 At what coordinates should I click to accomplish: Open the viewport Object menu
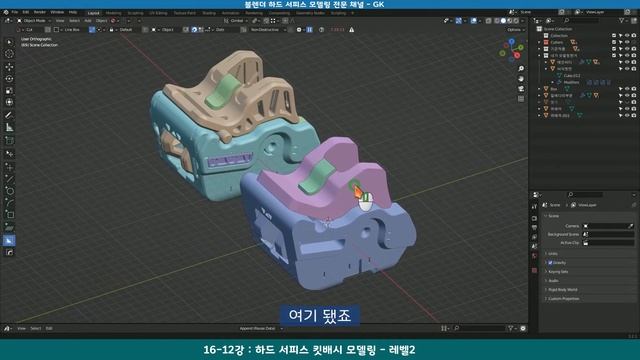[101, 20]
